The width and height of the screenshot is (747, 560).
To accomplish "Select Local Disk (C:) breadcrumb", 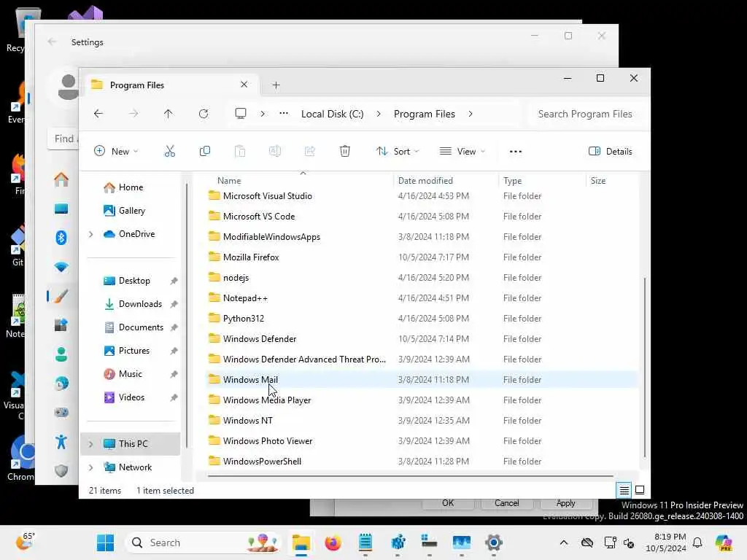I will pyautogui.click(x=332, y=114).
